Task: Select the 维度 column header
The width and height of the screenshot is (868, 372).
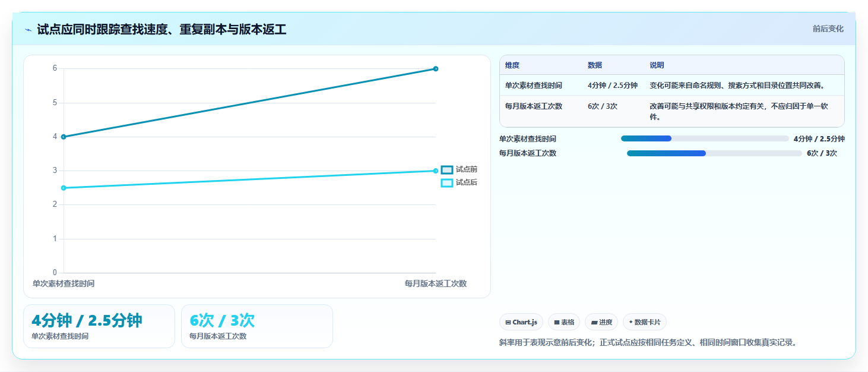Action: [512, 65]
